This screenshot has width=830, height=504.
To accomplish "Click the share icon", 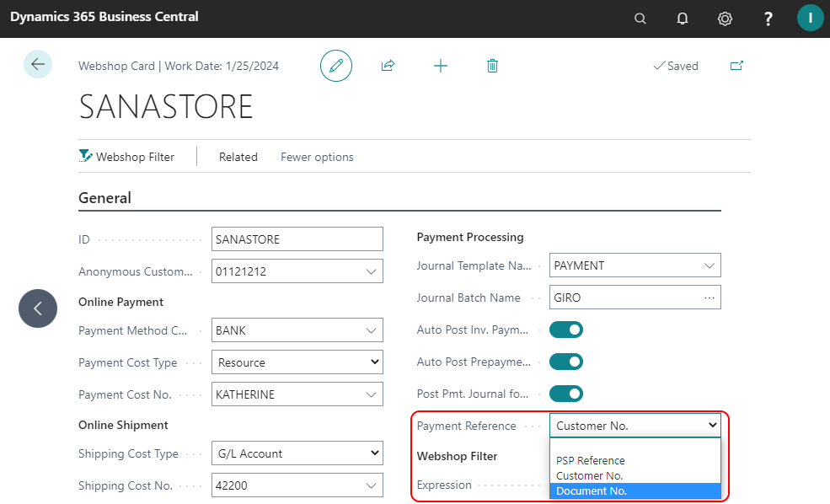I will tap(388, 66).
